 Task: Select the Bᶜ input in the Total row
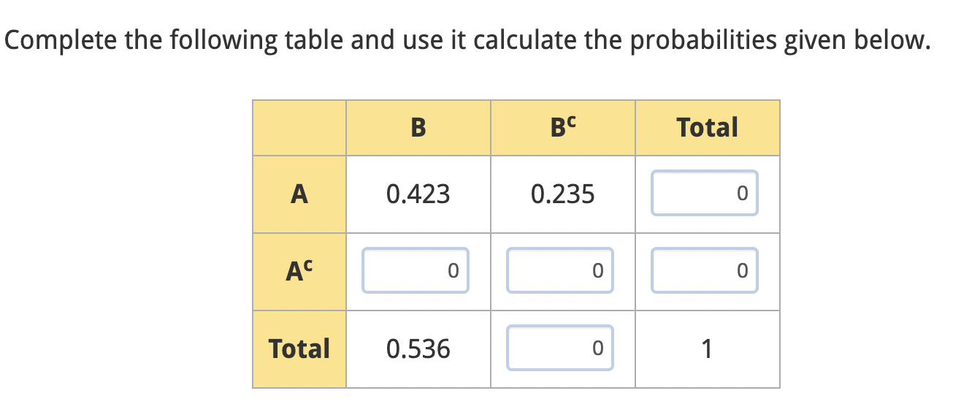pyautogui.click(x=560, y=349)
